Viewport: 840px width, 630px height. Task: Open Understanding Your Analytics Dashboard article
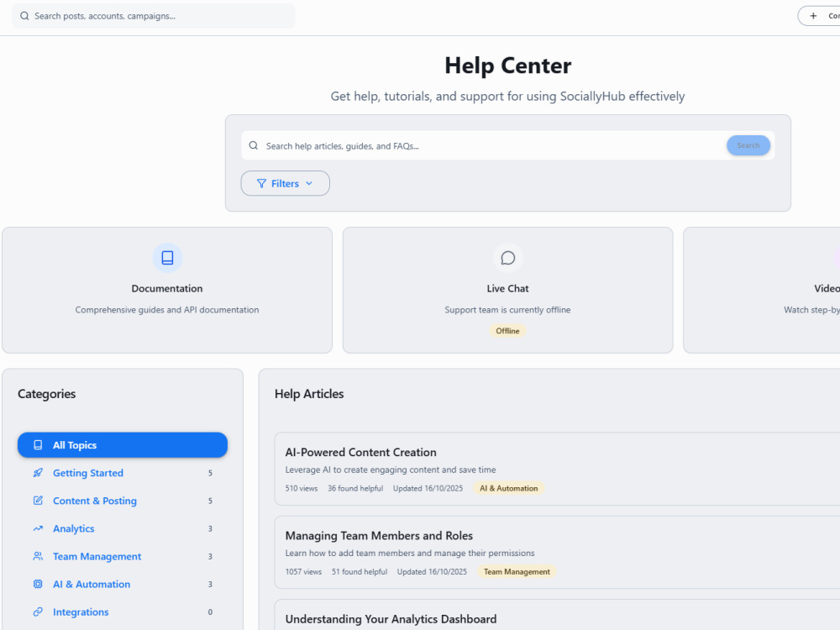pos(557,615)
